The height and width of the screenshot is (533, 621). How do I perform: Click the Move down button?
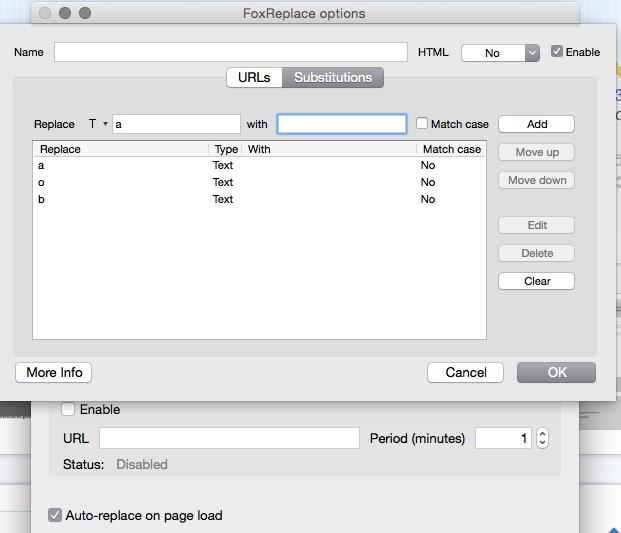(537, 180)
